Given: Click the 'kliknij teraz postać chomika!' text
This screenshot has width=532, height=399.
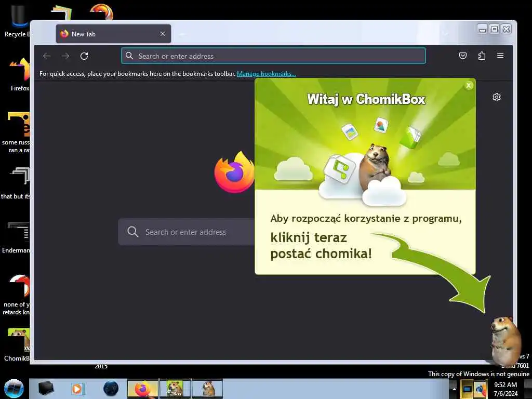Looking at the screenshot, I should (x=321, y=246).
